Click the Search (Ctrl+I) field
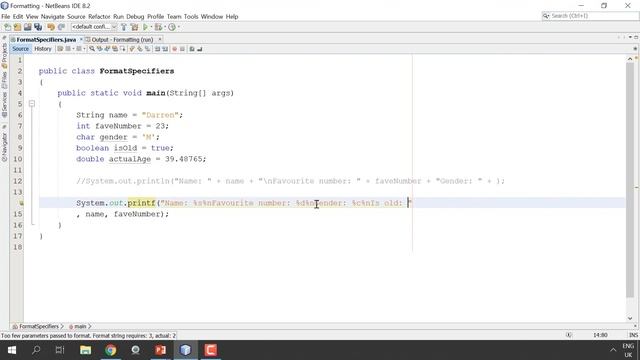The height and width of the screenshot is (360, 640). click(x=590, y=16)
